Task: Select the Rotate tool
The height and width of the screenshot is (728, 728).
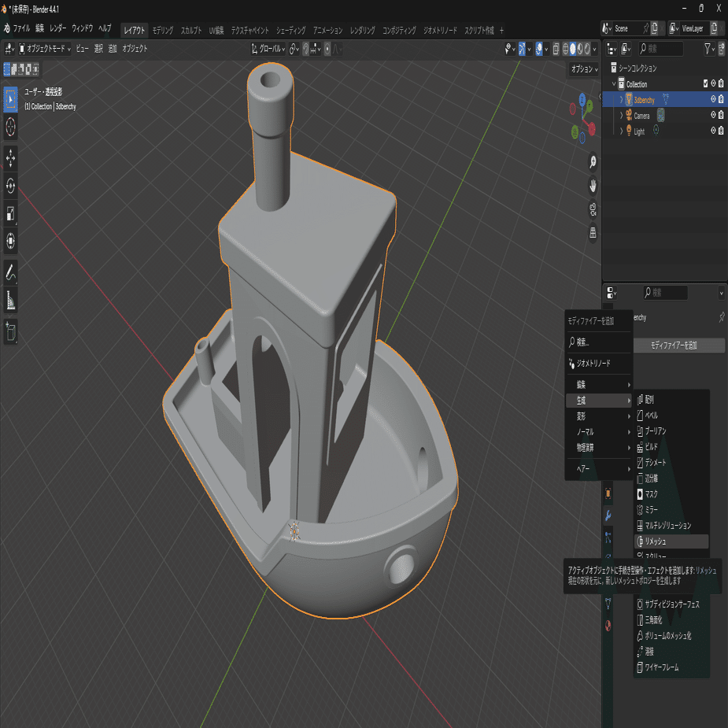Action: coord(10,186)
